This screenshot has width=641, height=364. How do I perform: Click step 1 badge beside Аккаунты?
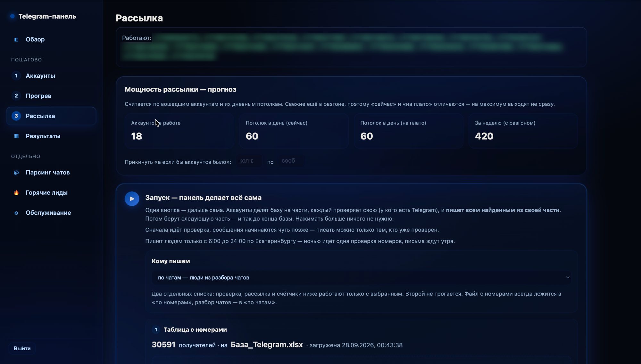coord(16,76)
